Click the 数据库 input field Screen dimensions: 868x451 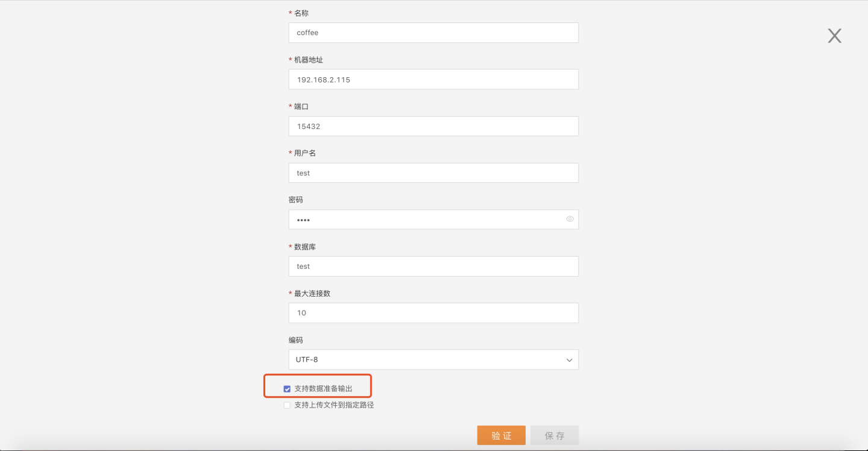point(433,266)
